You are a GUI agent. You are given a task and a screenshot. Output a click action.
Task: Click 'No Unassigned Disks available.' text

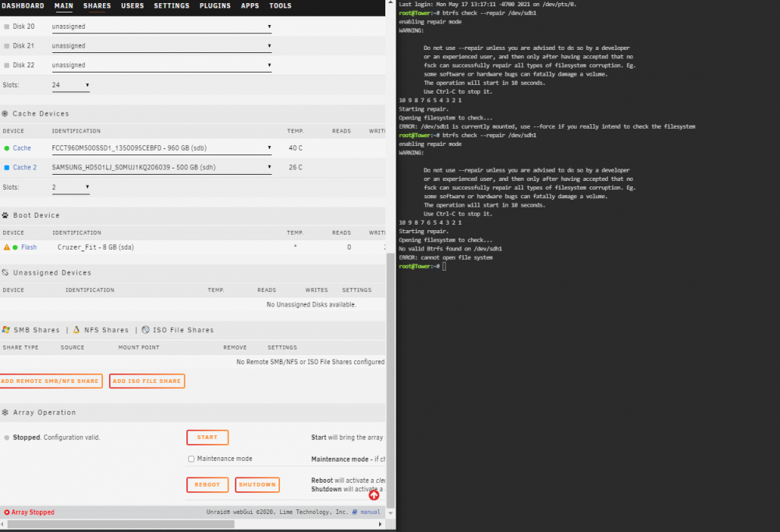click(311, 304)
